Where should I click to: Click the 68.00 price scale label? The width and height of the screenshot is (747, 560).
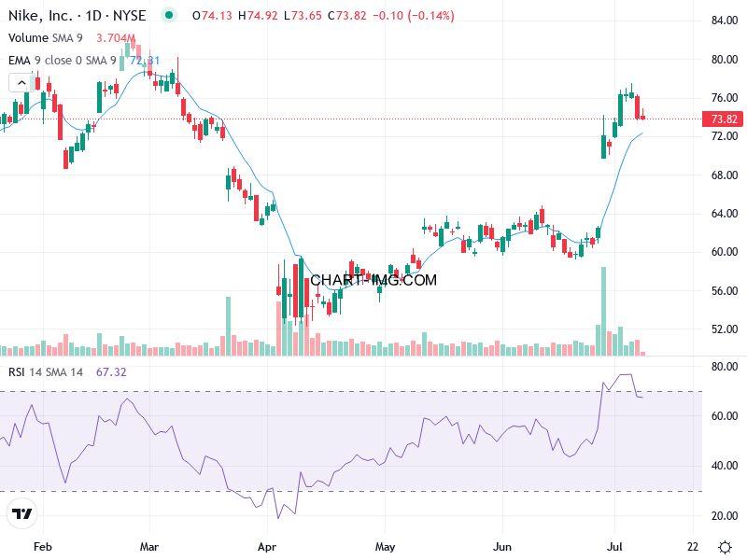[725, 175]
